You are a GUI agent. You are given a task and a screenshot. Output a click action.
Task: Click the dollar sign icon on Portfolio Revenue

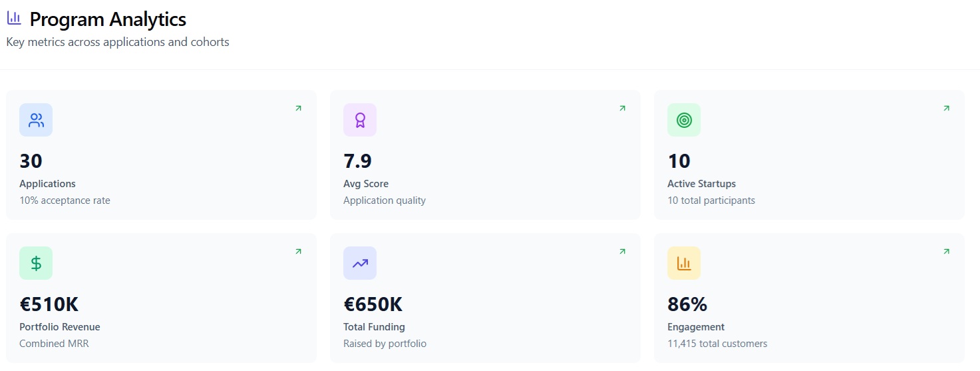coord(36,263)
